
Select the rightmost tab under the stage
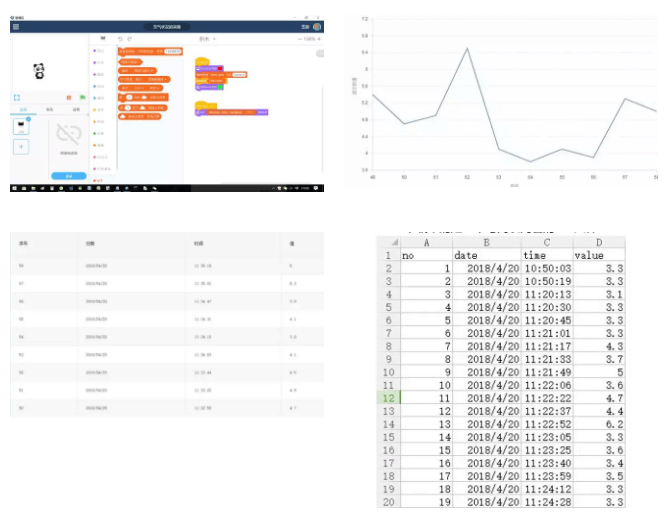click(76, 110)
